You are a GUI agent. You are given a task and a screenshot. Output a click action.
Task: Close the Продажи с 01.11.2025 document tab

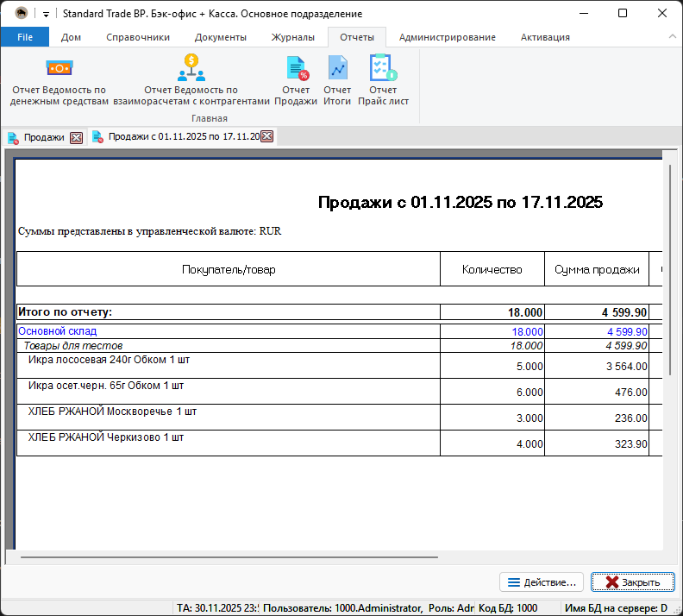267,136
